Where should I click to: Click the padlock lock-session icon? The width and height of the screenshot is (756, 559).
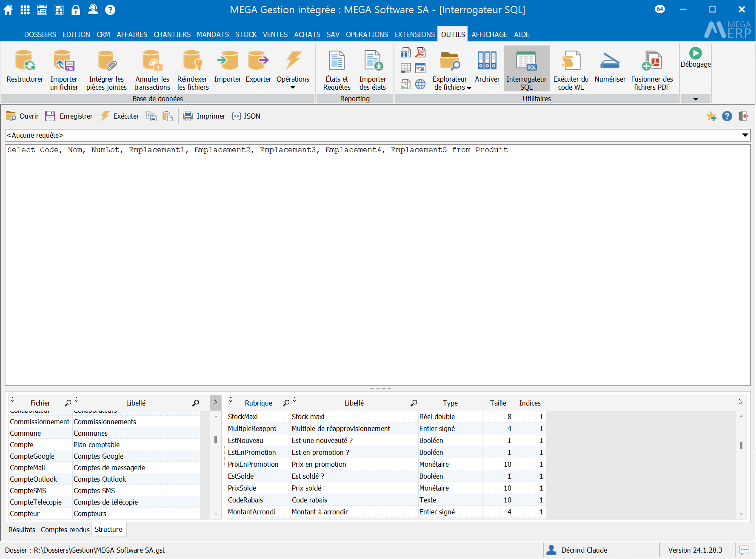(x=76, y=10)
